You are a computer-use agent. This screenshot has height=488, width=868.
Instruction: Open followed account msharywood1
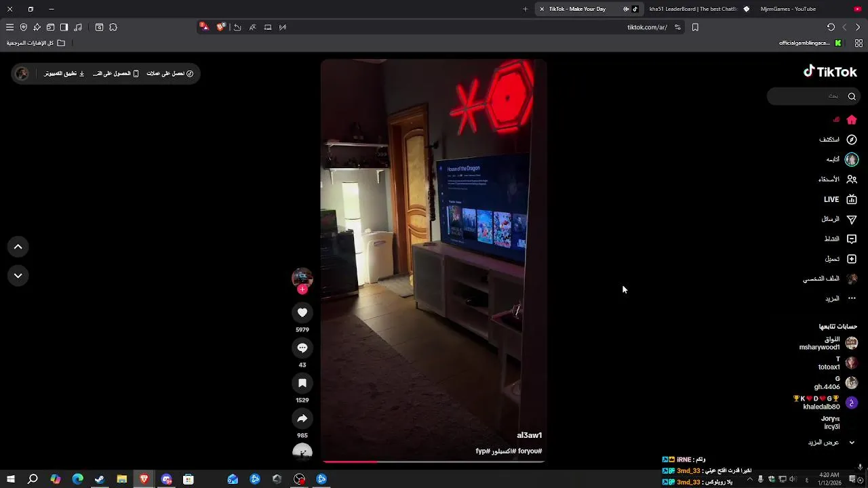tap(829, 343)
